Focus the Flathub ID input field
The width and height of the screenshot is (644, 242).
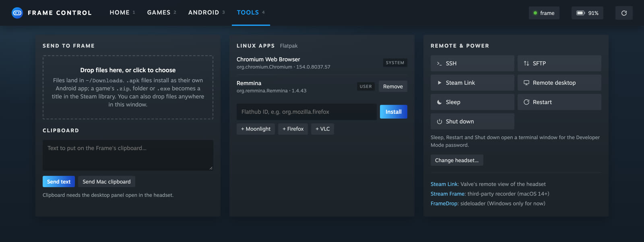point(307,112)
